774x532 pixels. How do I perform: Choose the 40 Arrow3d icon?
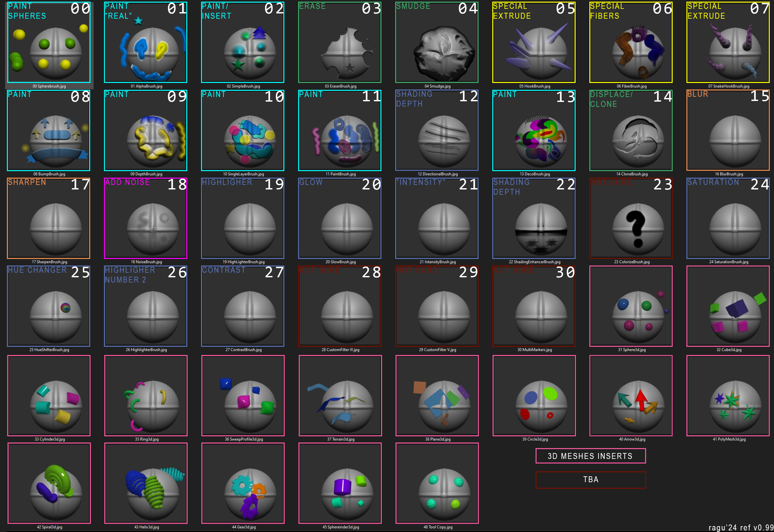point(631,395)
